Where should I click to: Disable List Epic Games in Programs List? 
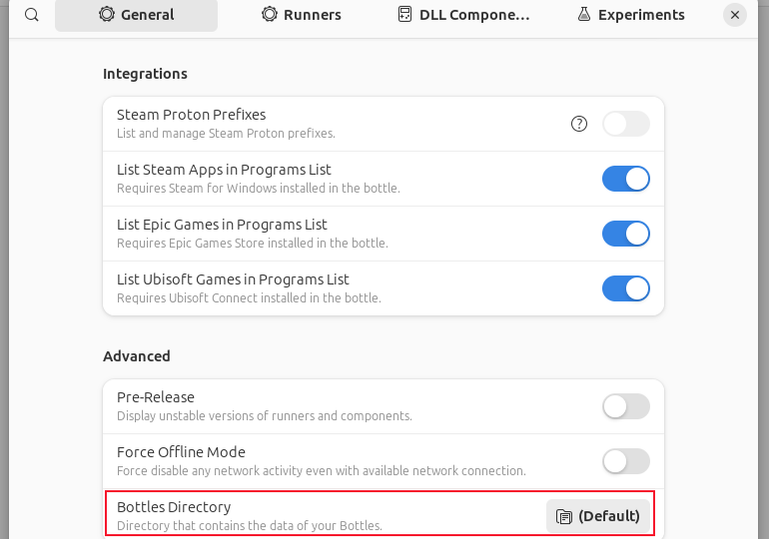pos(626,233)
